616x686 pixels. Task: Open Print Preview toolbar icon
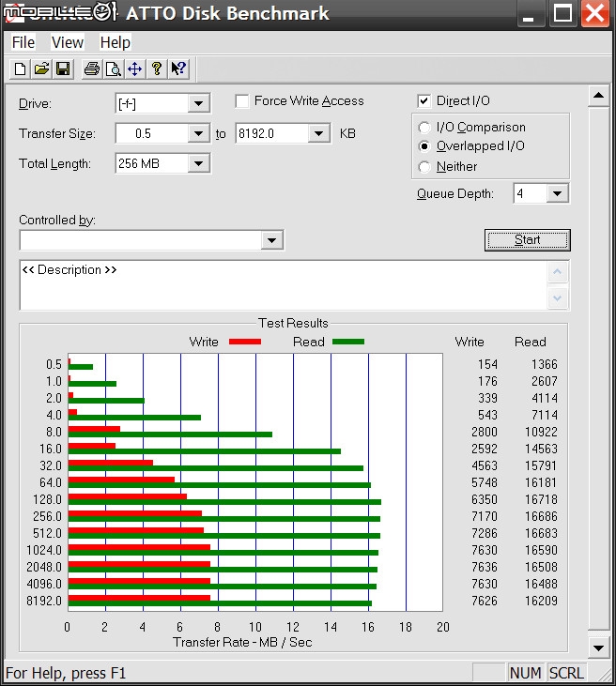tap(114, 69)
